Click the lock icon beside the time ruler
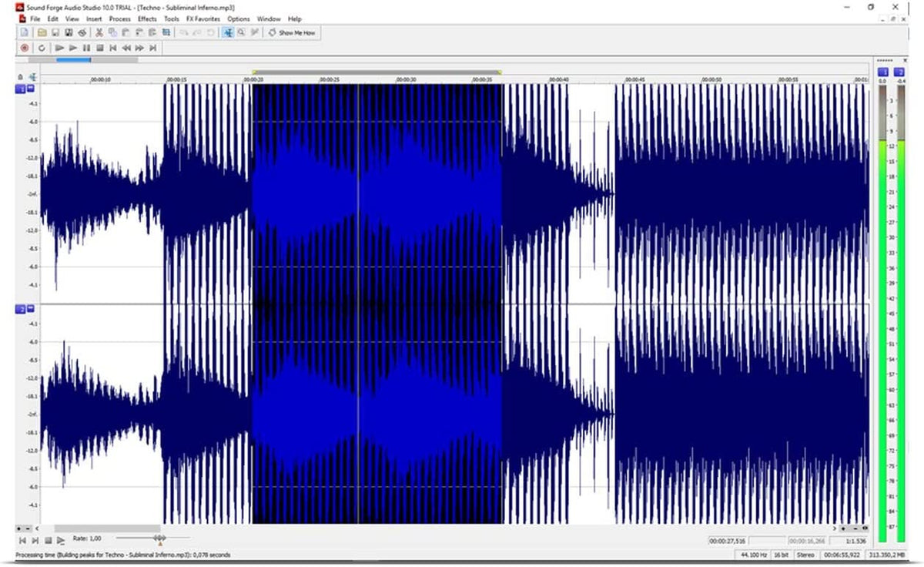Image resolution: width=924 pixels, height=567 pixels. point(20,77)
